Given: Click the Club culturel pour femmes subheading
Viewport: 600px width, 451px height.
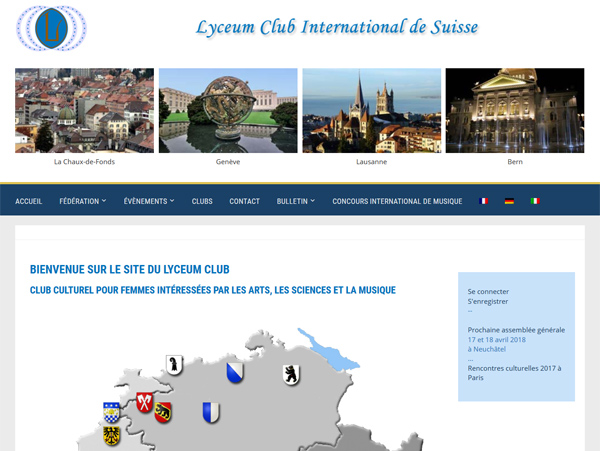Looking at the screenshot, I should 213,290.
